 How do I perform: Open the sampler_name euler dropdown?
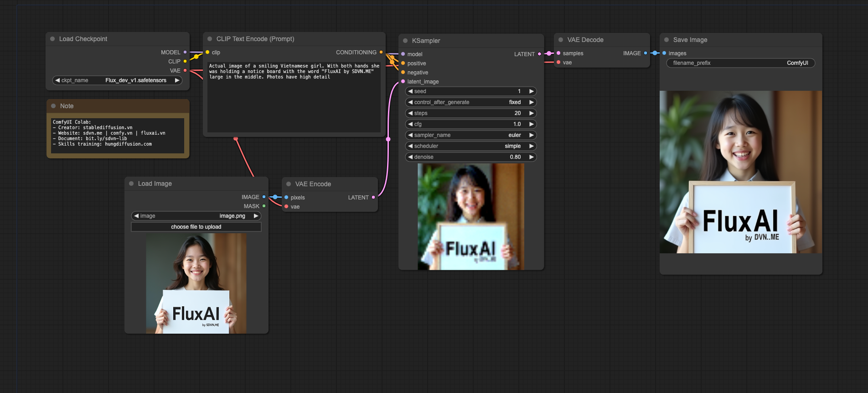coord(470,135)
